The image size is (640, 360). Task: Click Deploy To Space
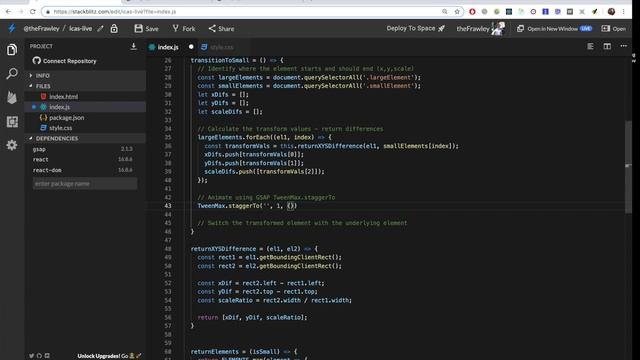[x=416, y=28]
